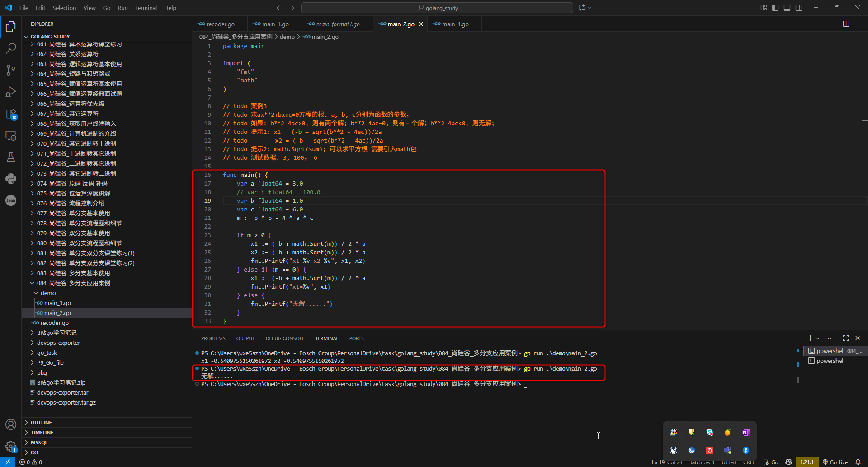The image size is (868, 467).
Task: Open the Remote Explorer view
Action: click(11, 135)
